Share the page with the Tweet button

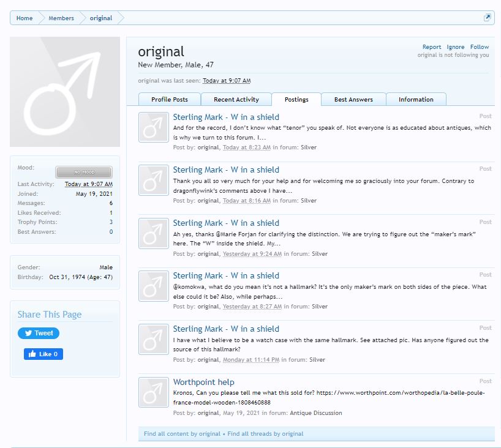click(x=39, y=333)
